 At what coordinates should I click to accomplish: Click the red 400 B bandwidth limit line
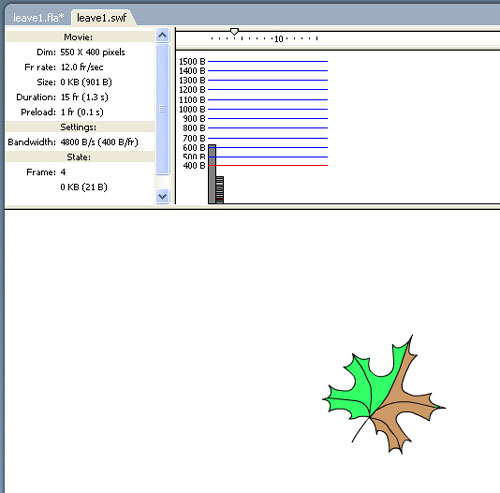tap(268, 165)
